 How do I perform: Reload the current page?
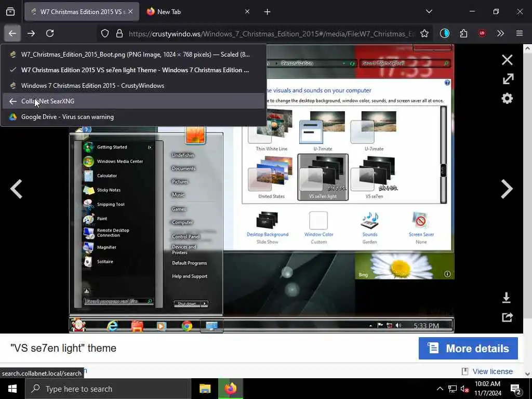[50, 33]
